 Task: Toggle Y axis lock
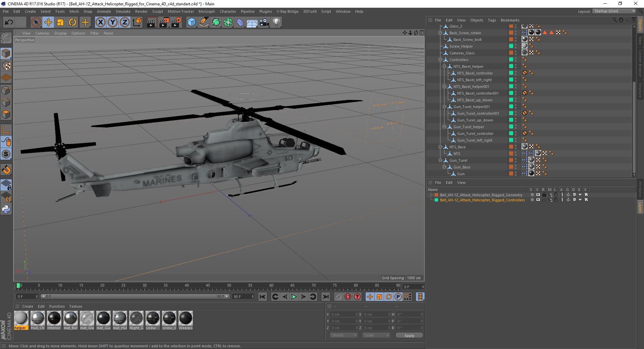coord(113,22)
